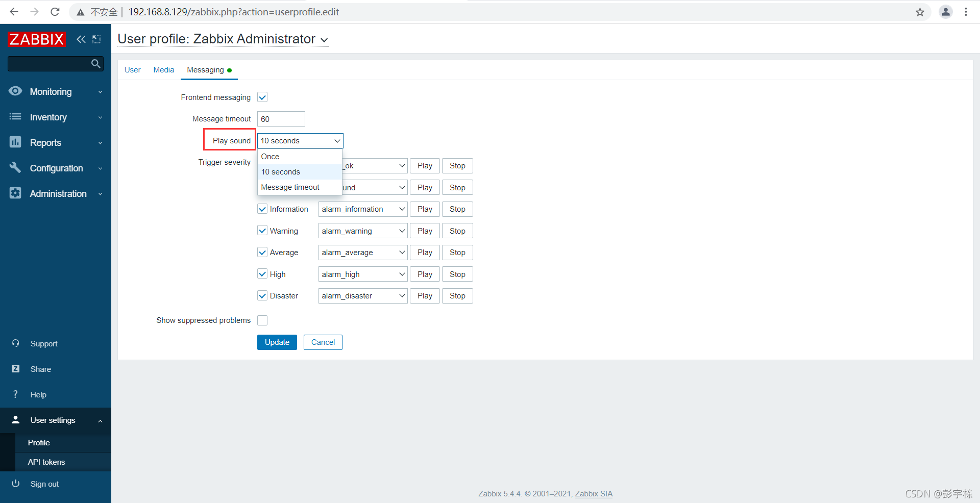Open the alarm_warning sound dropdown
This screenshot has width=980, height=503.
363,231
